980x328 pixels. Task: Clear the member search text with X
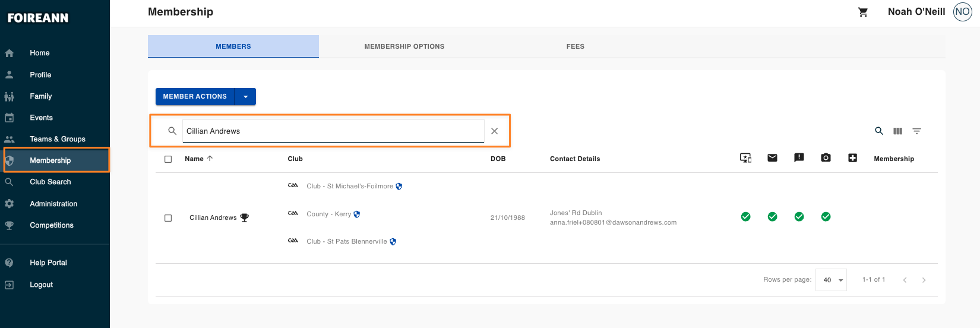click(494, 131)
